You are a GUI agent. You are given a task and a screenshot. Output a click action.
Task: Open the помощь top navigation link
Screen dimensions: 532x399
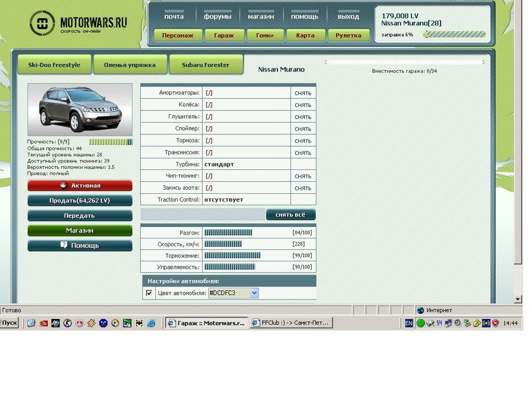click(x=305, y=16)
